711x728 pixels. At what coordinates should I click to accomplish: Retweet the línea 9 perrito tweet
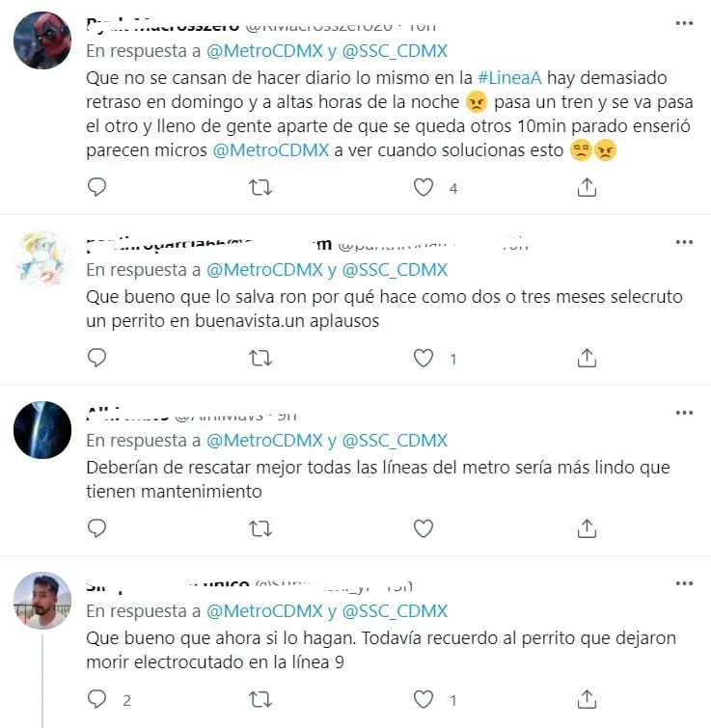tap(260, 700)
